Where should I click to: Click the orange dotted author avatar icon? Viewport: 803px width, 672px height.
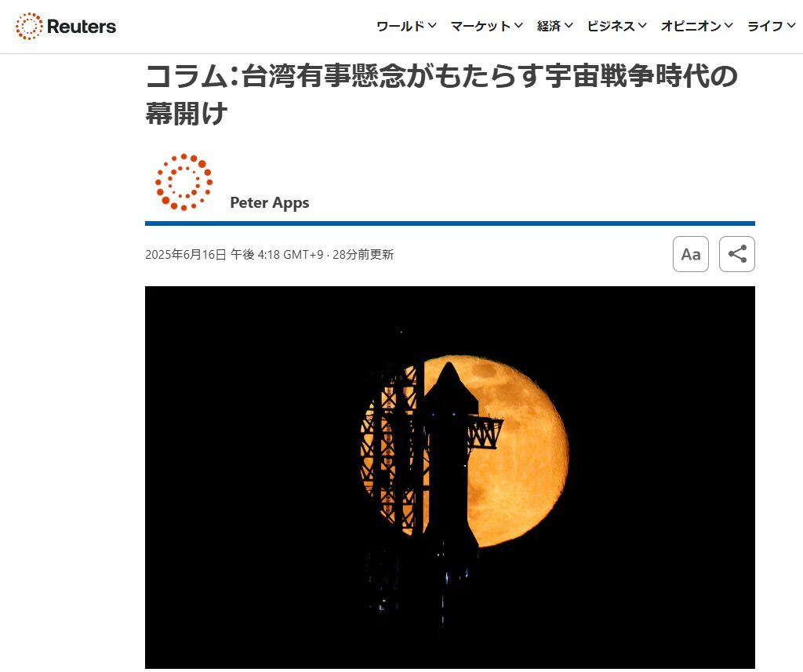pos(183,182)
